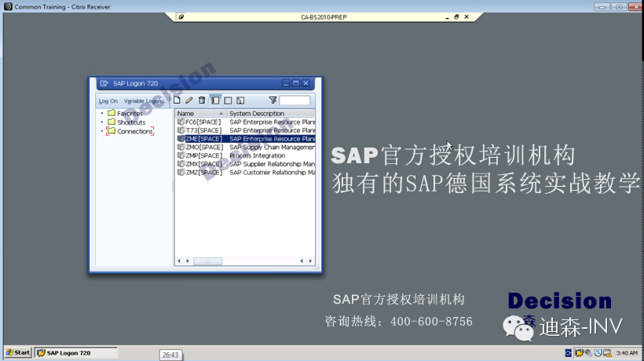The width and height of the screenshot is (644, 361).
Task: Click list pane scroll right arrow
Action: click(x=310, y=261)
